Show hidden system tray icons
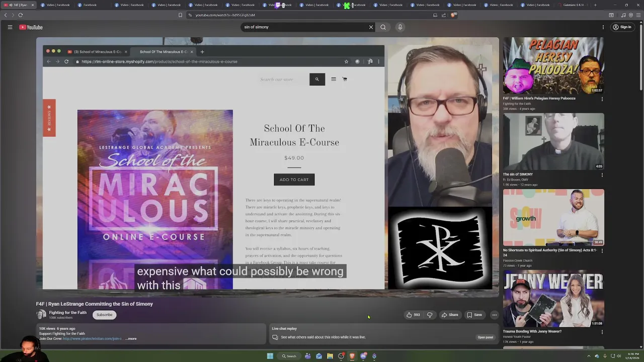The height and width of the screenshot is (362, 644). coord(589,356)
